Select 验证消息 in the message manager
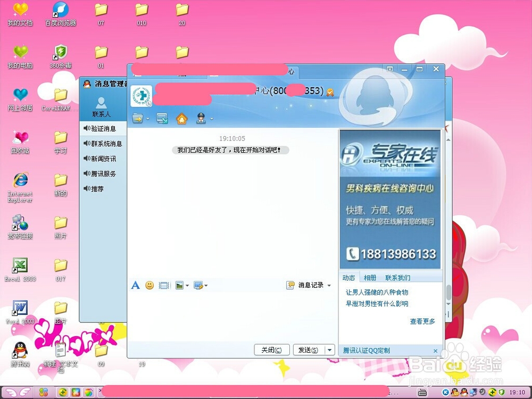Image resolution: width=532 pixels, height=399 pixels. click(103, 129)
